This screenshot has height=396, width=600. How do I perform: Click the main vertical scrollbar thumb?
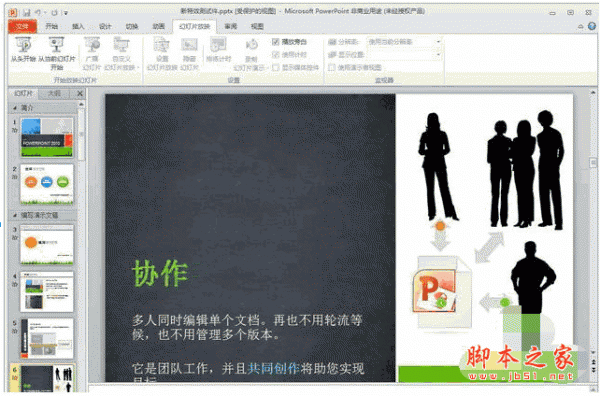pyautogui.click(x=593, y=163)
